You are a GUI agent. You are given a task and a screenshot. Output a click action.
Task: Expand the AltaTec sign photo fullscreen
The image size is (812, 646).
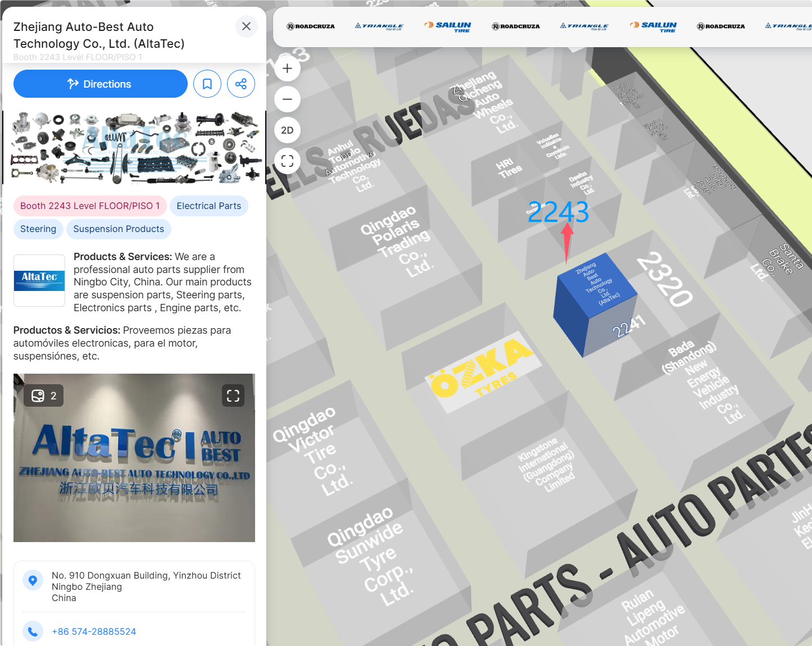coord(233,395)
